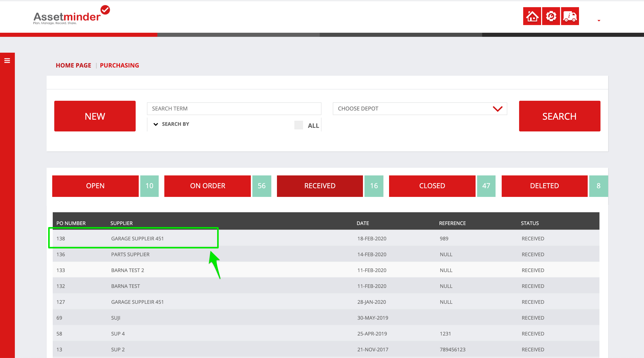The image size is (644, 358).
Task: Click reference 789456123
Action: (453, 350)
